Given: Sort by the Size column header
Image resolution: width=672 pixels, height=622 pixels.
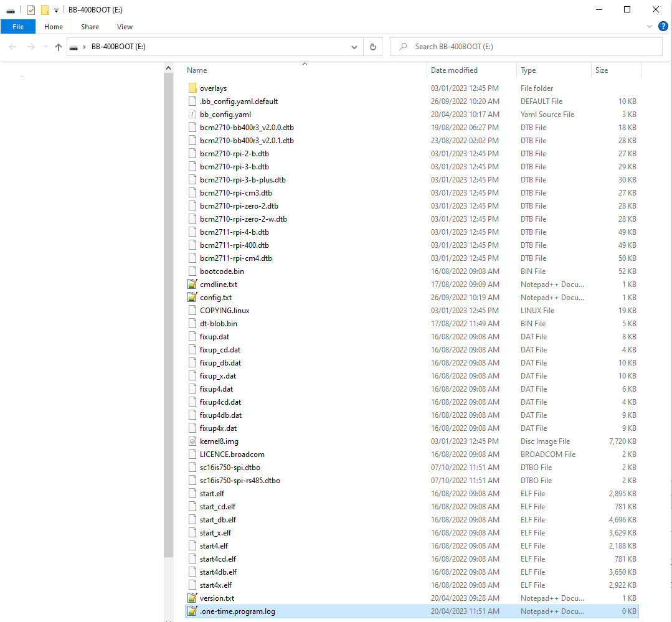Looking at the screenshot, I should [602, 70].
